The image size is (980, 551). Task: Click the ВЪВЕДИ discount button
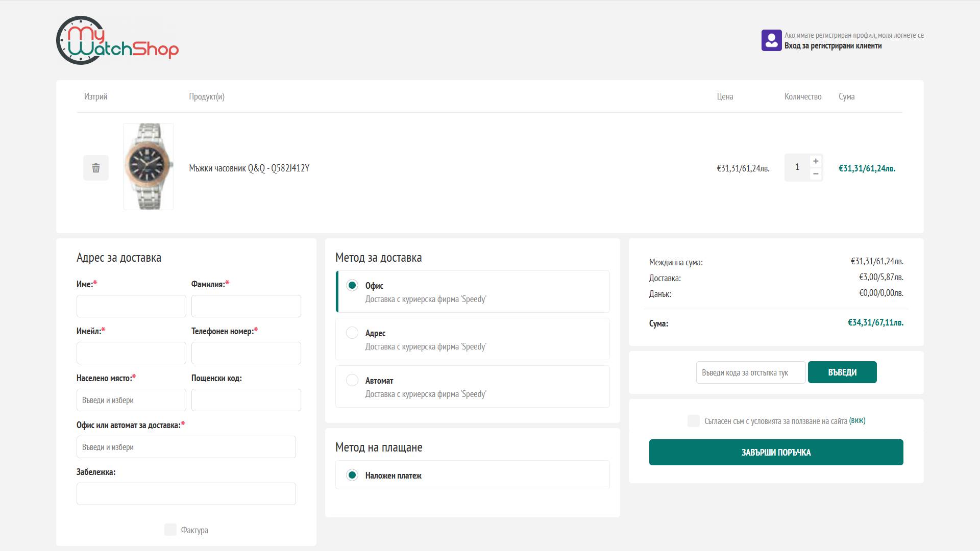coord(842,372)
